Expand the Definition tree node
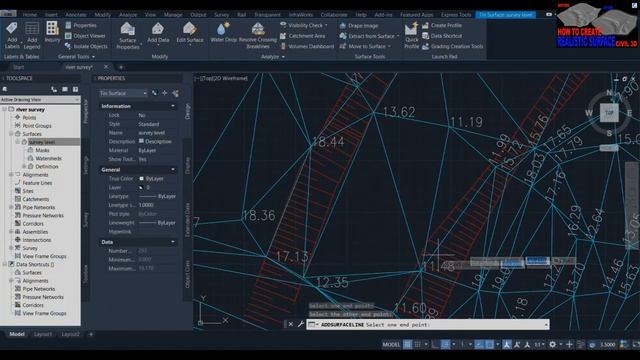640x360 pixels. click(x=24, y=167)
